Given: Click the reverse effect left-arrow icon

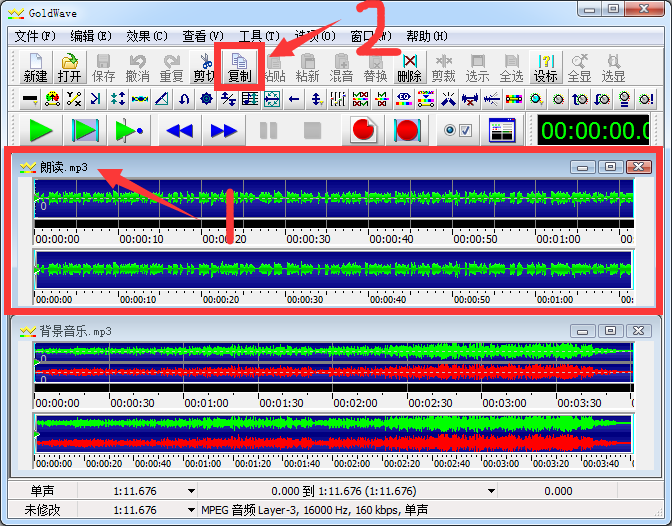Looking at the screenshot, I should [294, 99].
